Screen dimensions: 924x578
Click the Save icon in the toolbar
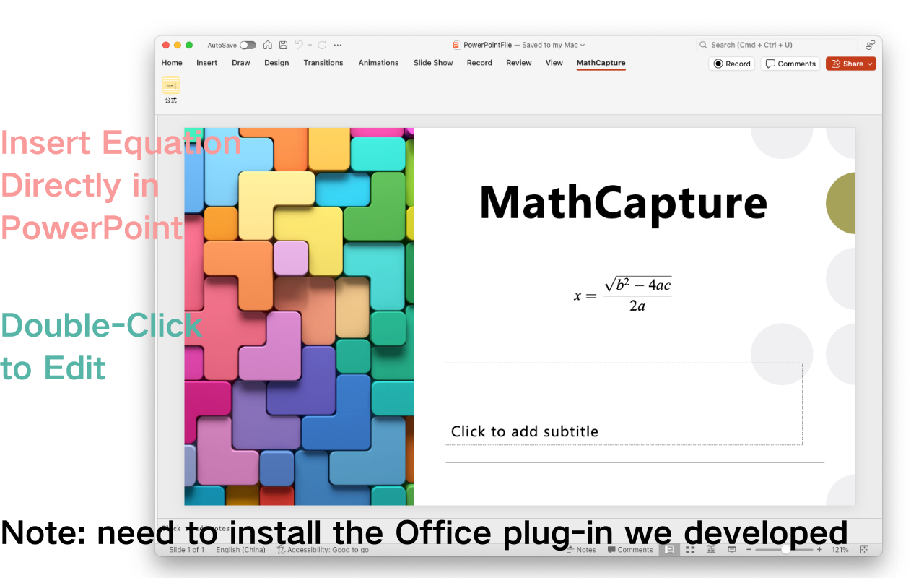coord(283,44)
